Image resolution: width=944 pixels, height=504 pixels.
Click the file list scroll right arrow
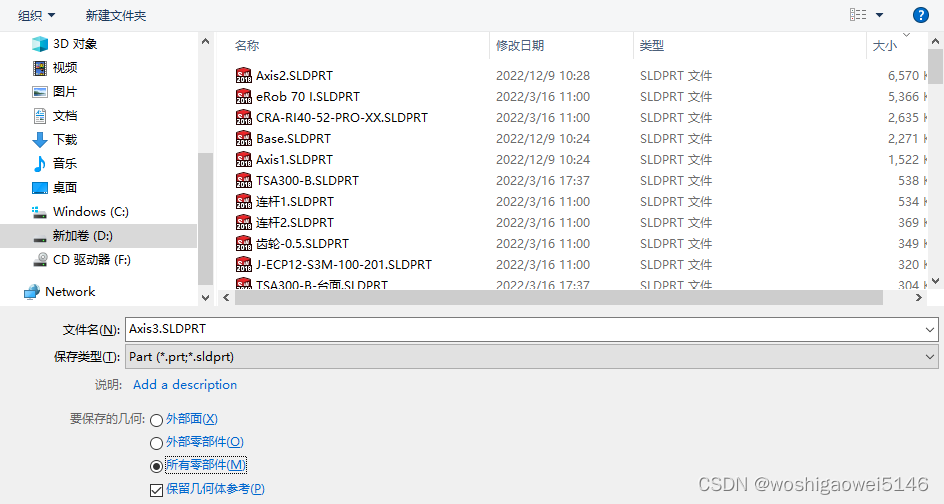coord(919,297)
